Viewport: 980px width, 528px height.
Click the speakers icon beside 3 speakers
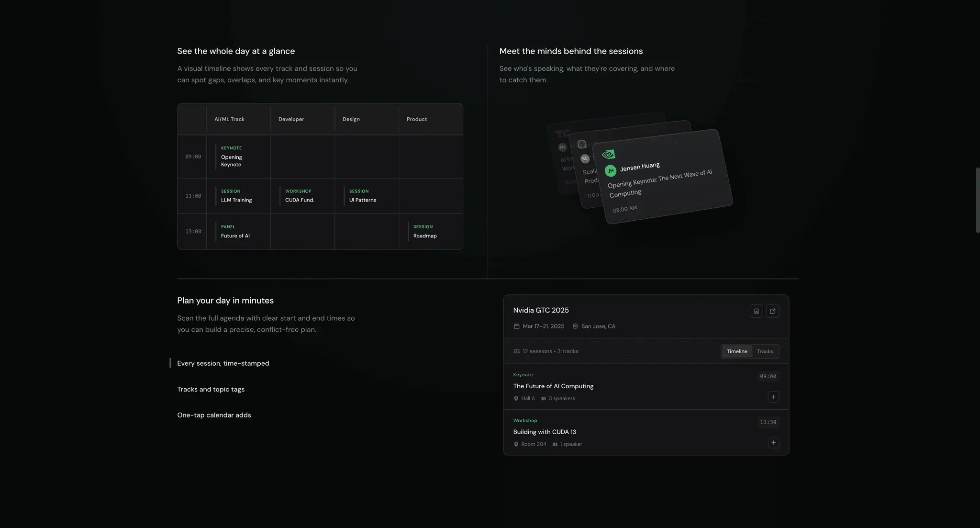pos(544,398)
